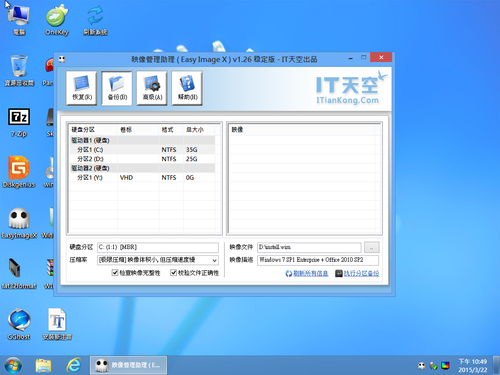The height and width of the screenshot is (375, 500).
Task: Click the taskbar clock showing 10:49
Action: [x=473, y=366]
